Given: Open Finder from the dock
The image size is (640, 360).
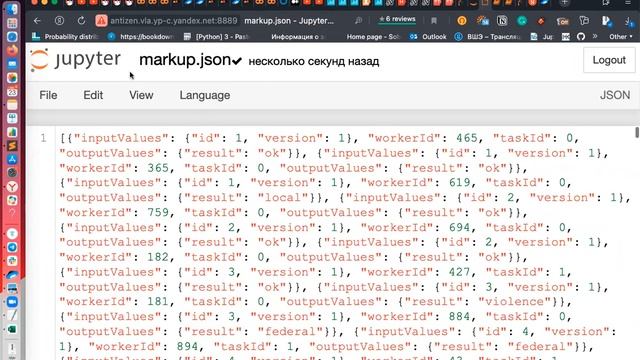Looking at the screenshot, I should tap(12, 9).
